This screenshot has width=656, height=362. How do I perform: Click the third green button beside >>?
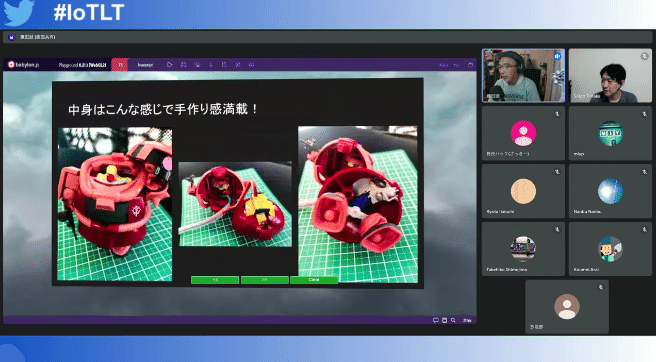coord(314,280)
